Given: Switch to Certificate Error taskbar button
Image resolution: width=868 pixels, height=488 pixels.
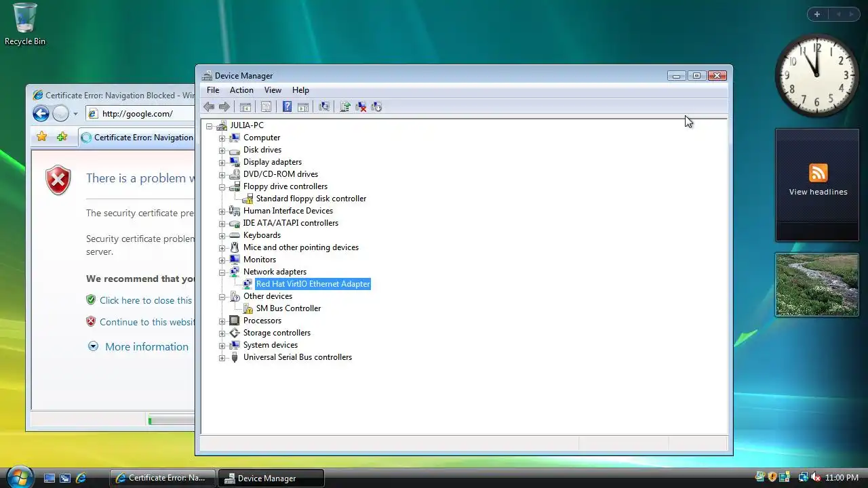Looking at the screenshot, I should (x=163, y=478).
